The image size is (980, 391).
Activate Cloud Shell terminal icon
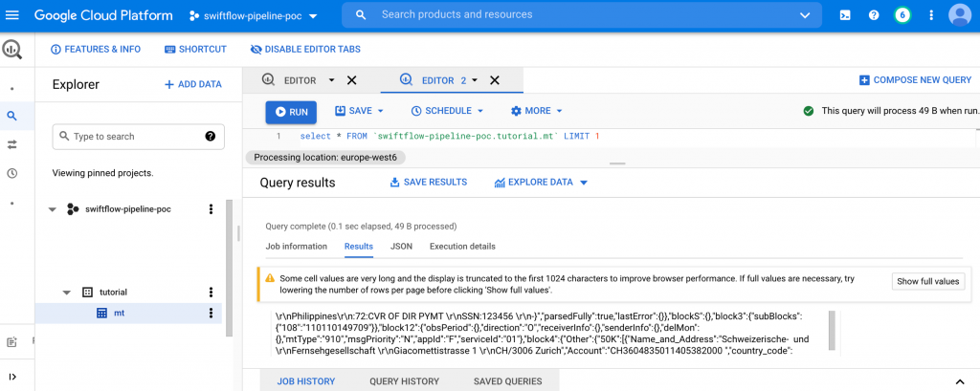[845, 15]
